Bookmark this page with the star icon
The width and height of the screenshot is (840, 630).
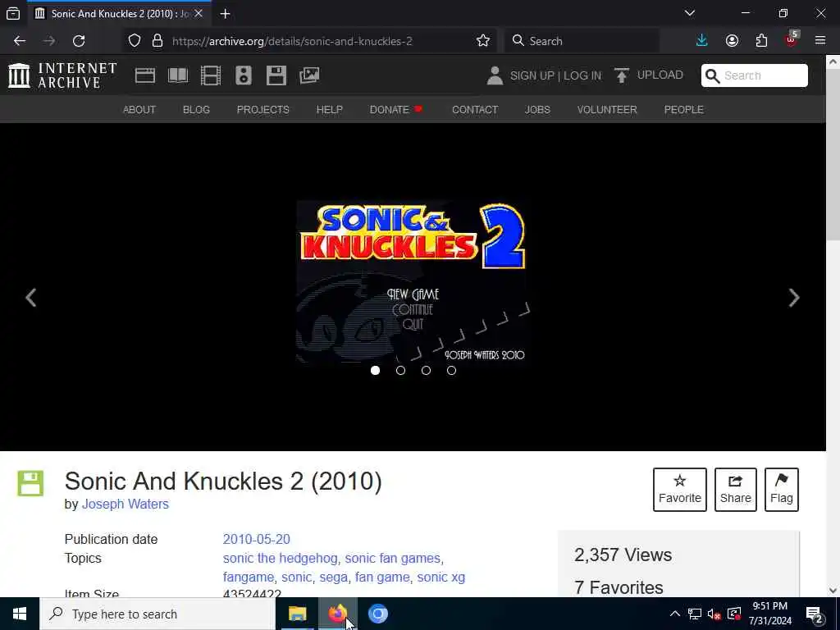coord(482,41)
